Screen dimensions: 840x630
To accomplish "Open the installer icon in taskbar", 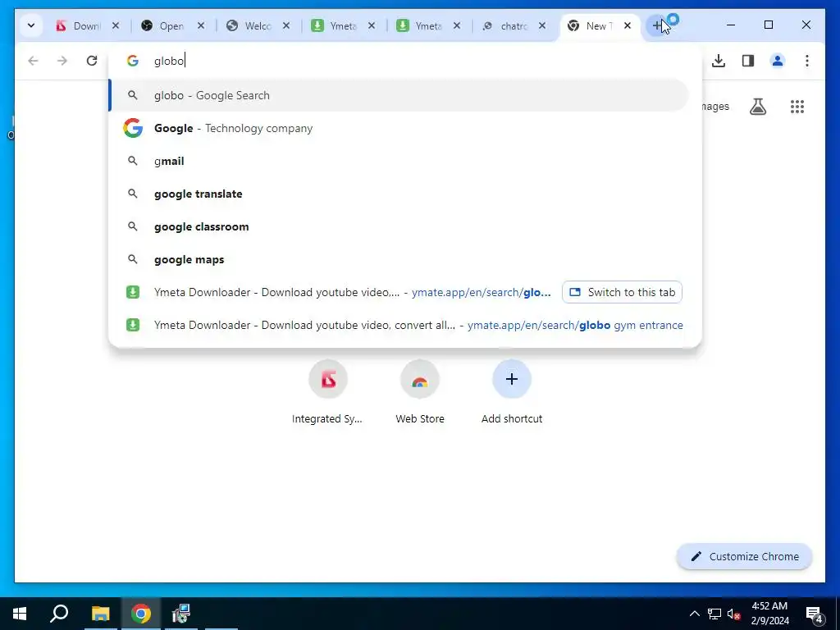I will [181, 614].
